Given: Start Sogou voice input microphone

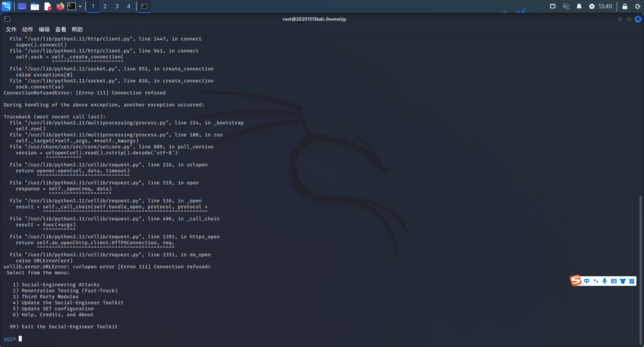Looking at the screenshot, I should 605,281.
